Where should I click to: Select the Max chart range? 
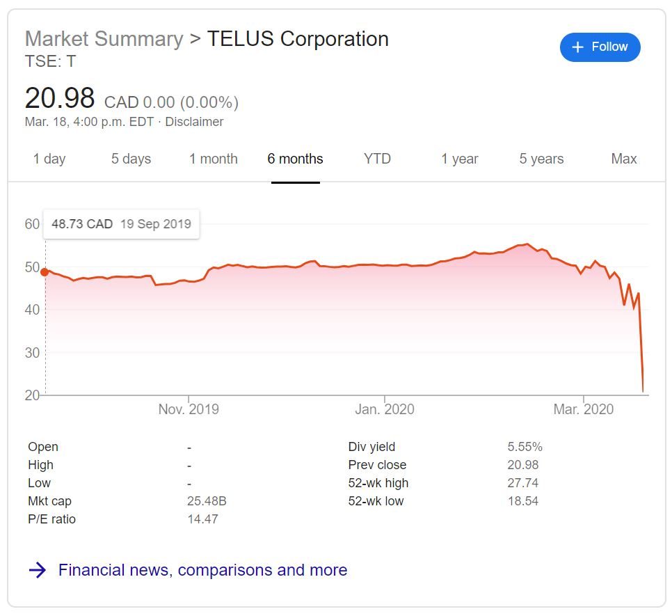(x=623, y=159)
